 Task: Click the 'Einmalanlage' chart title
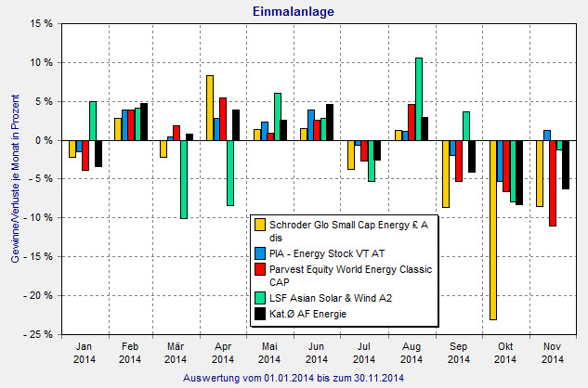294,10
